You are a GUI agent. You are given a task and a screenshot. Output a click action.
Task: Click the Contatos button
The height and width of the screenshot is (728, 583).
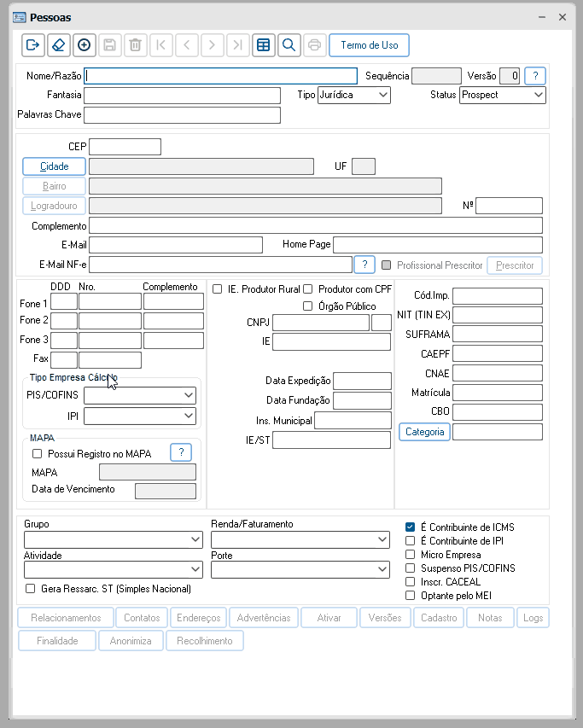142,618
